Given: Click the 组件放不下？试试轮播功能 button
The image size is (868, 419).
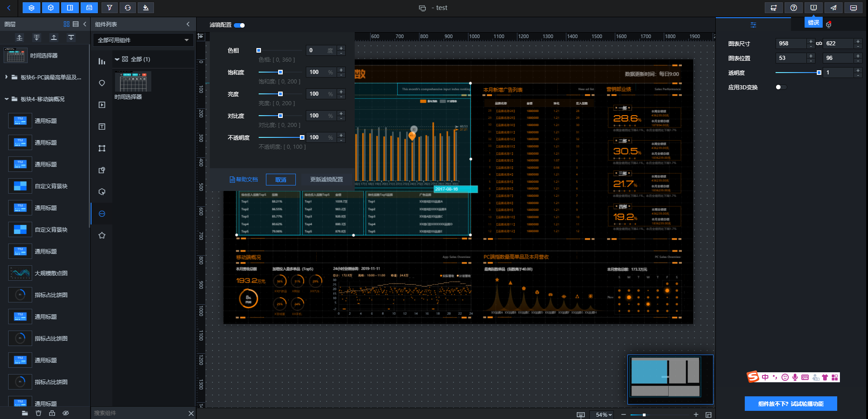Looking at the screenshot, I should point(791,404).
